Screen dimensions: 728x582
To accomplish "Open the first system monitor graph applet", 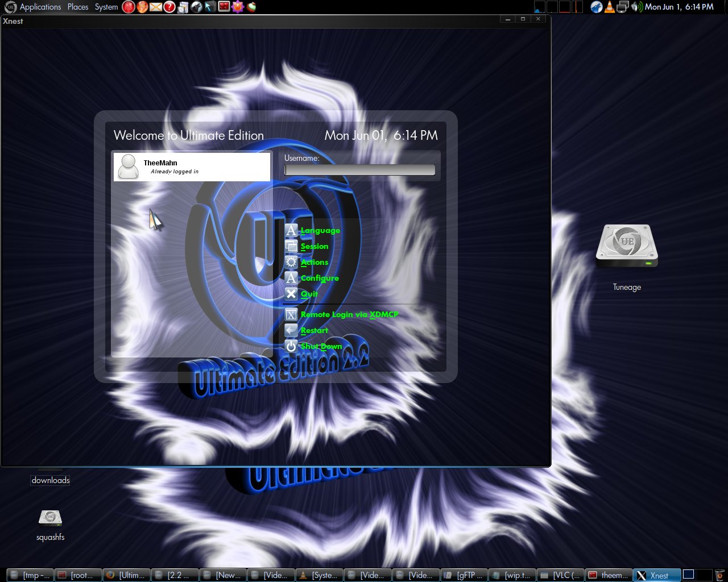I will 540,7.
